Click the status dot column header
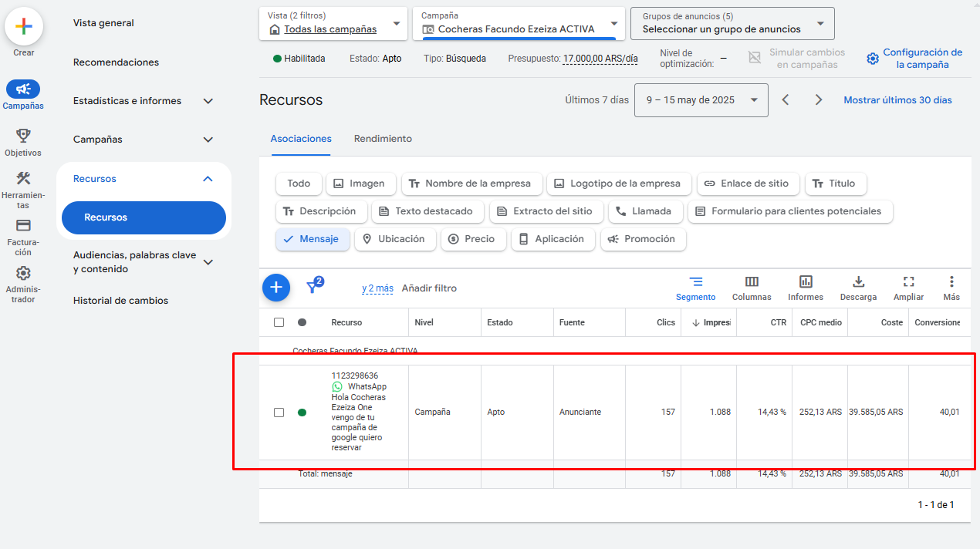Screen dimensions: 980x549 302,322
